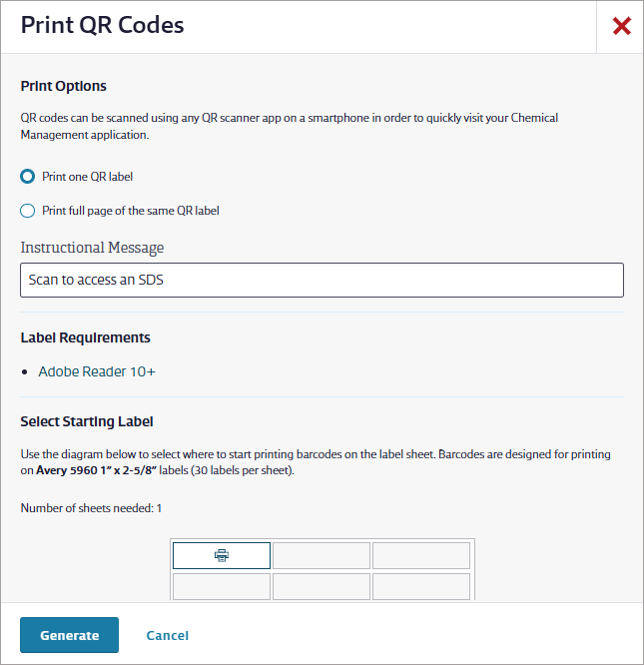
Task: Choose the second-row left label cell
Action: (x=222, y=586)
